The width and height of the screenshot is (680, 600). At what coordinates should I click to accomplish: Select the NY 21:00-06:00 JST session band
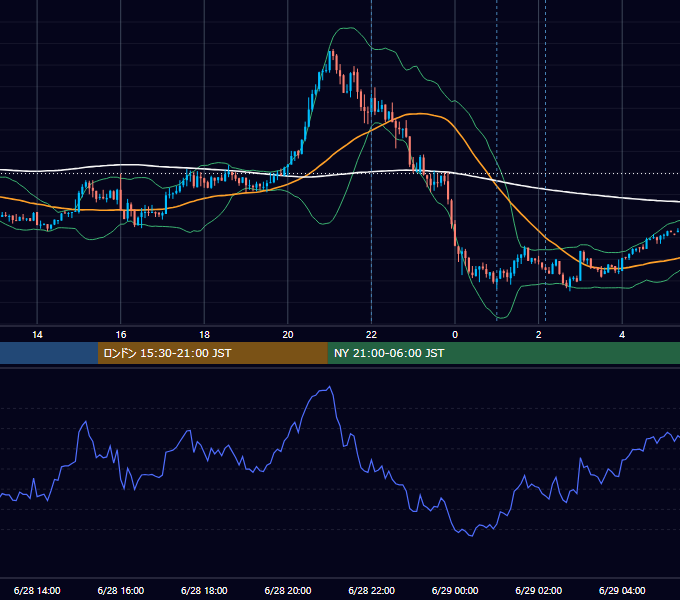tap(503, 353)
